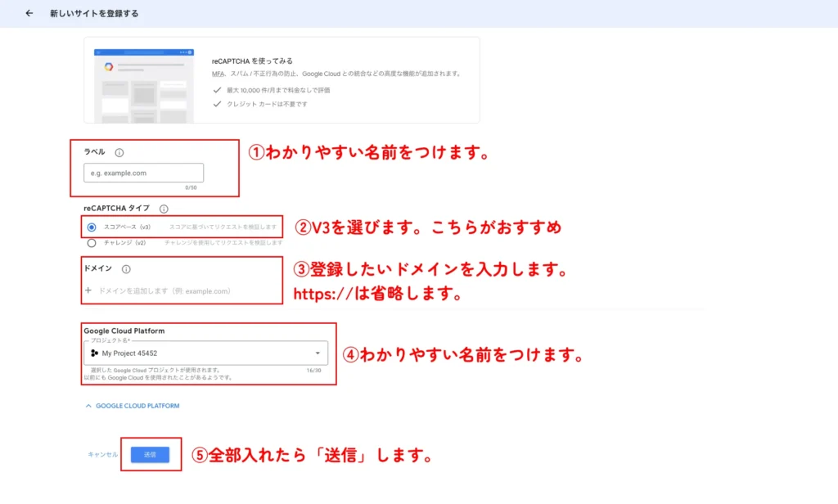Screen dimensions: 838x504
Task: Click the reCAPTCHA を使ってみる heading
Action: pyautogui.click(x=252, y=61)
